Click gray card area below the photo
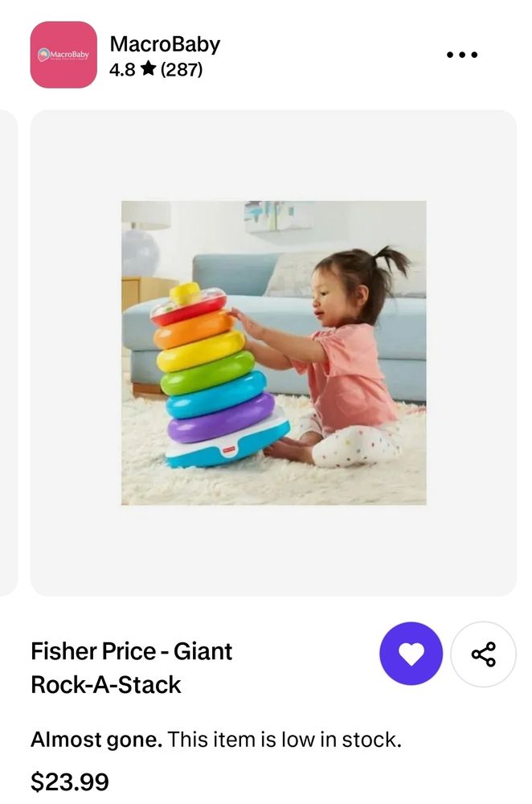 pos(274,550)
